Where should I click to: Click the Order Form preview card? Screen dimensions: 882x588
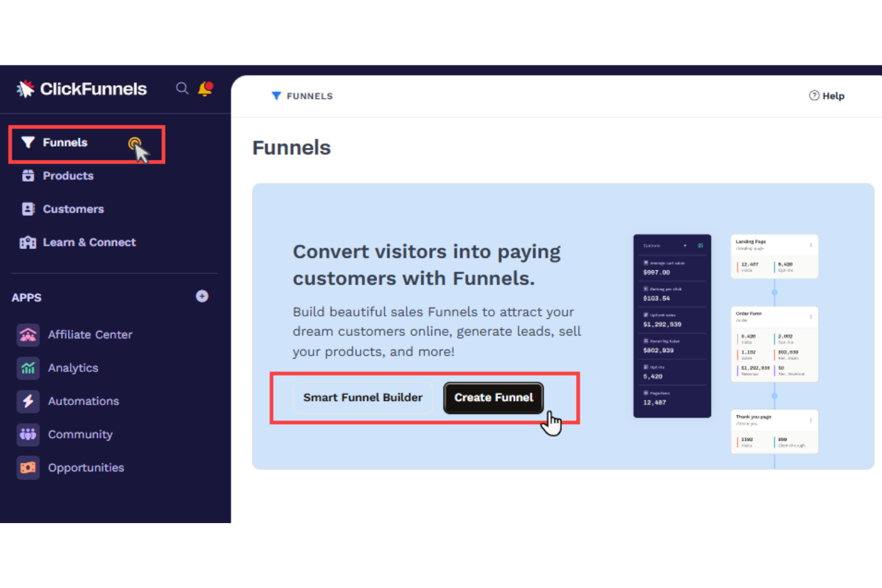(x=774, y=344)
